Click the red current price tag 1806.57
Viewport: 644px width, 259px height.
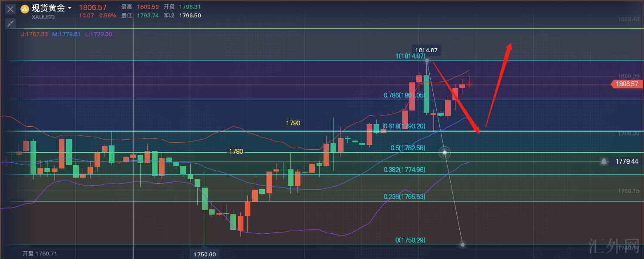coord(627,84)
